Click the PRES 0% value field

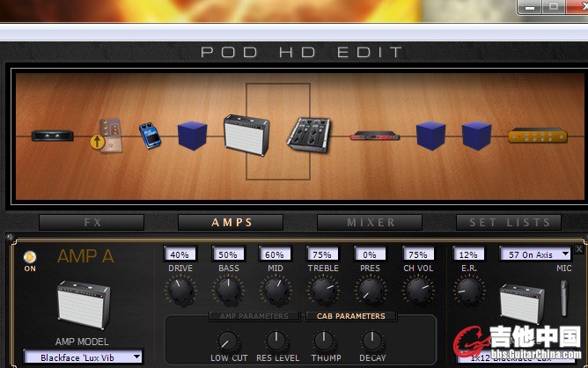pyautogui.click(x=370, y=254)
